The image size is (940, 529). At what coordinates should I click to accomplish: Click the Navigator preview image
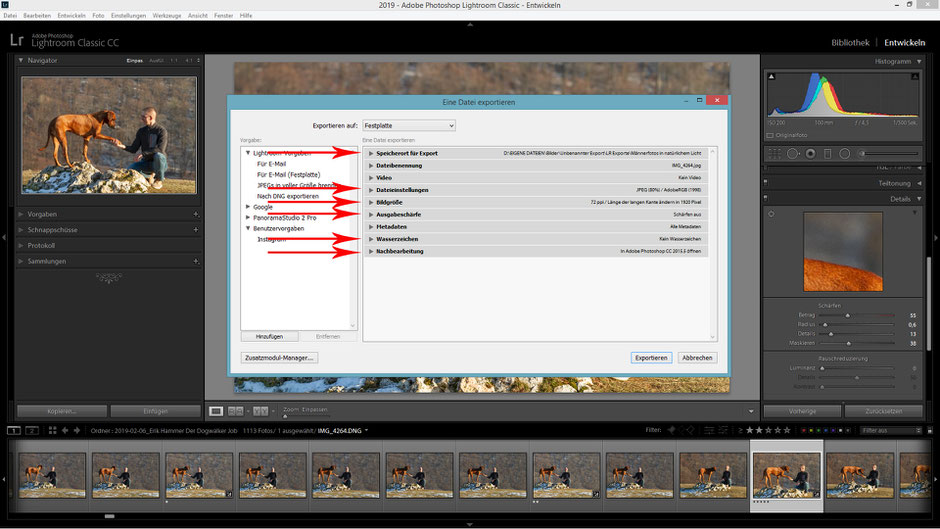pyautogui.click(x=109, y=134)
